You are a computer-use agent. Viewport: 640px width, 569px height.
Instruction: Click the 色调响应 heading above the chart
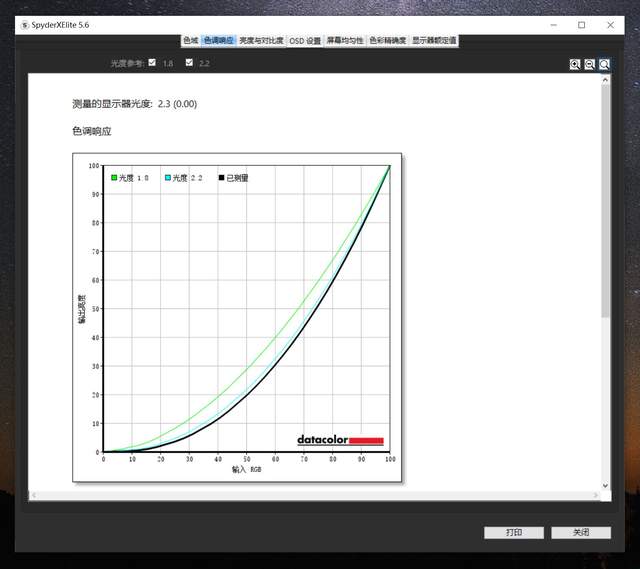(92, 131)
